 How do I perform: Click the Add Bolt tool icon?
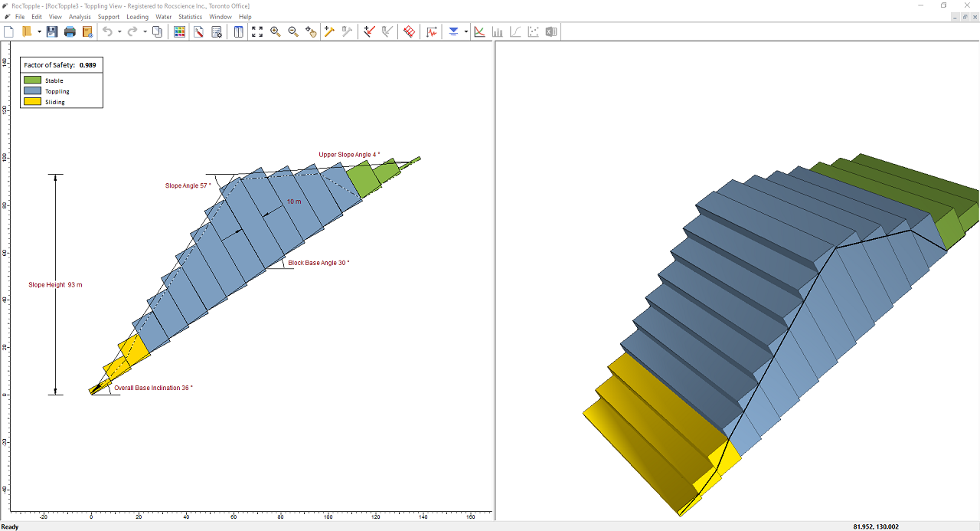point(329,31)
